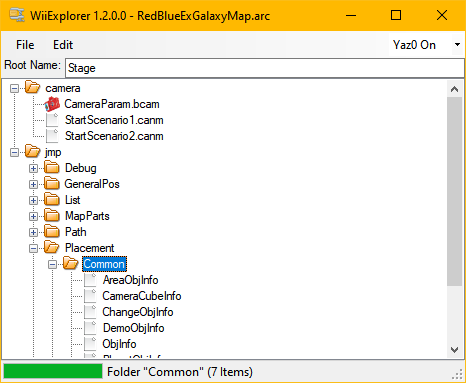
Task: Select the ChangeObjInfo file label
Action: coord(138,312)
